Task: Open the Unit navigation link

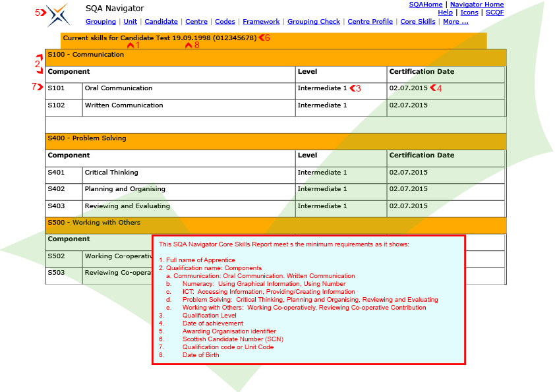Action: [131, 22]
